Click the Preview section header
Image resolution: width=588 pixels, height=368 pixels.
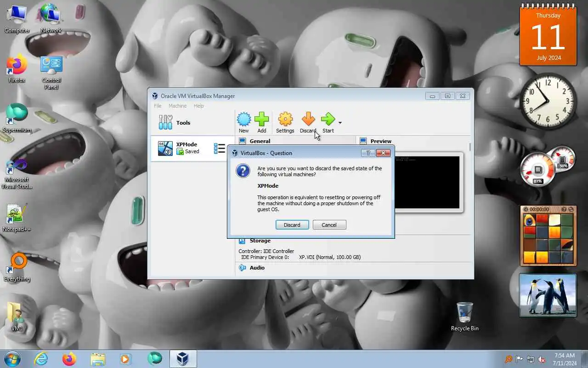coord(381,141)
